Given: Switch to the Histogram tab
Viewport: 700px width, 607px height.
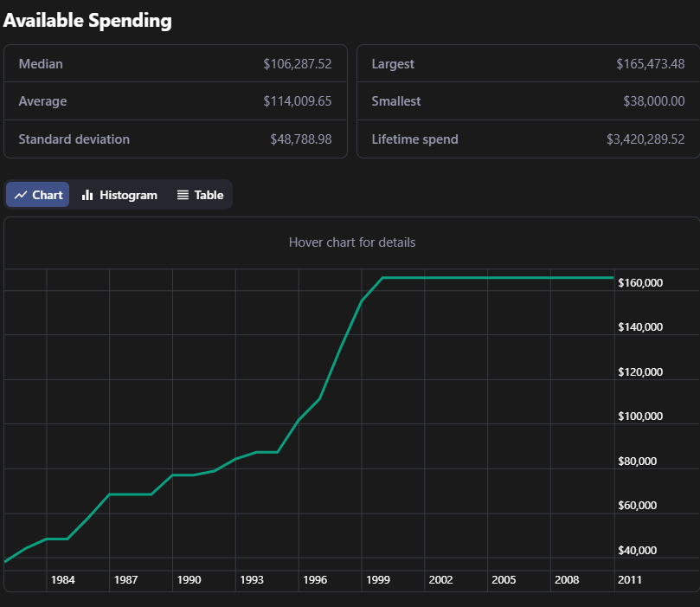Looking at the screenshot, I should [119, 195].
